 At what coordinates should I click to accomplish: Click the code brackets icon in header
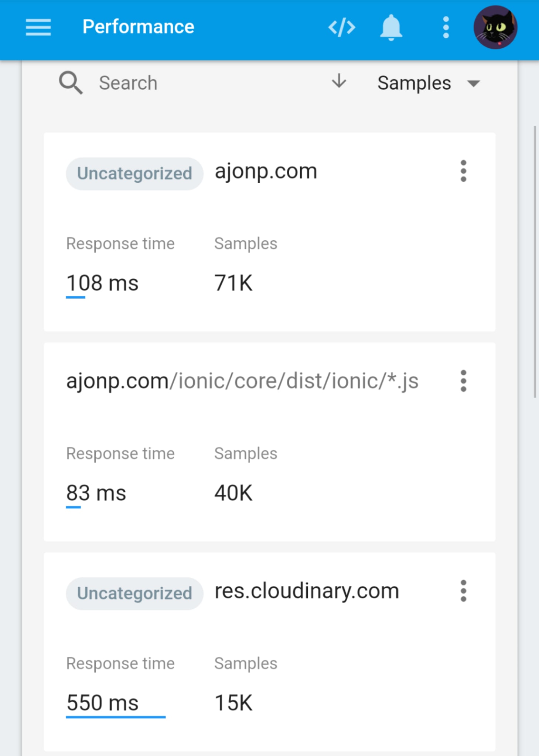point(342,27)
